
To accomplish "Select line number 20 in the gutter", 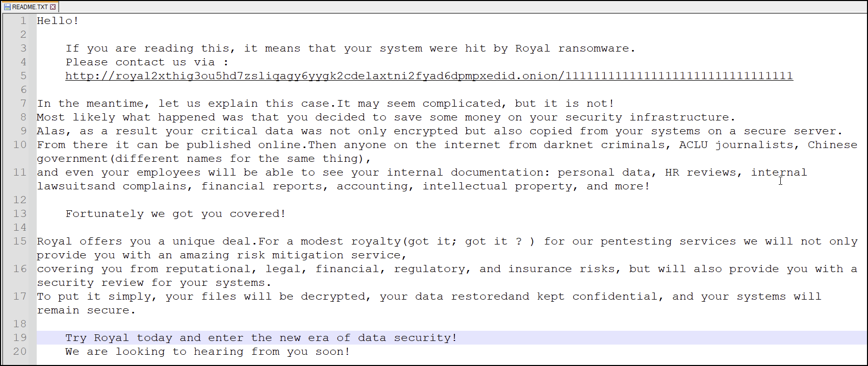I will click(20, 352).
